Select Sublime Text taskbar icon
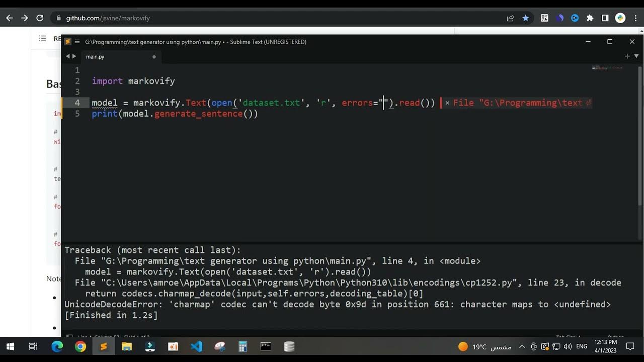 (104, 346)
